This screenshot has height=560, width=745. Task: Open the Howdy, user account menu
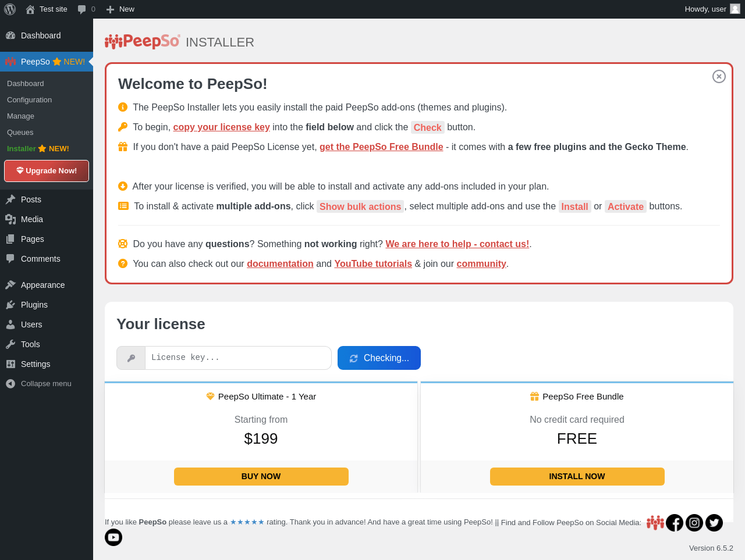705,9
